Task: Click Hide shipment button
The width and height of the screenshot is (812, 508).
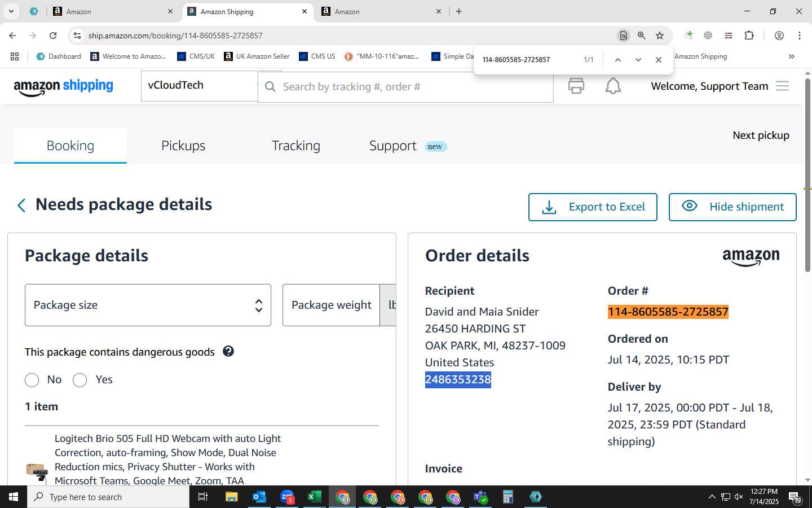Action: pos(732,207)
